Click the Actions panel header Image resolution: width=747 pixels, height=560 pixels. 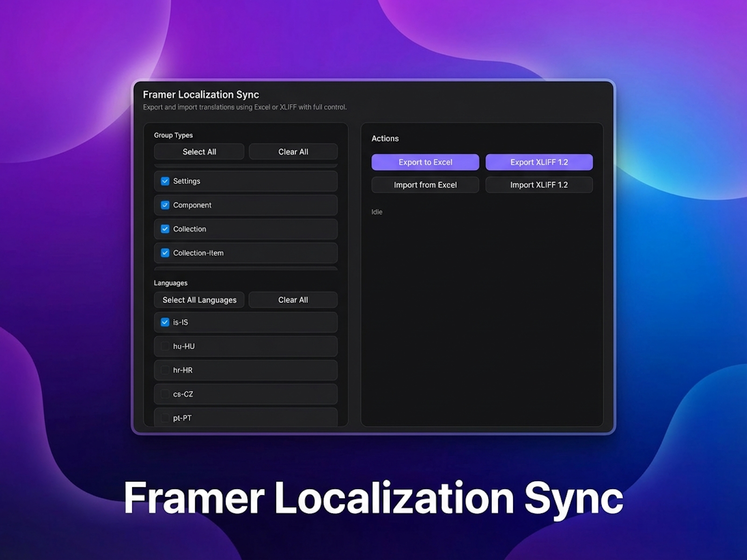pos(385,139)
